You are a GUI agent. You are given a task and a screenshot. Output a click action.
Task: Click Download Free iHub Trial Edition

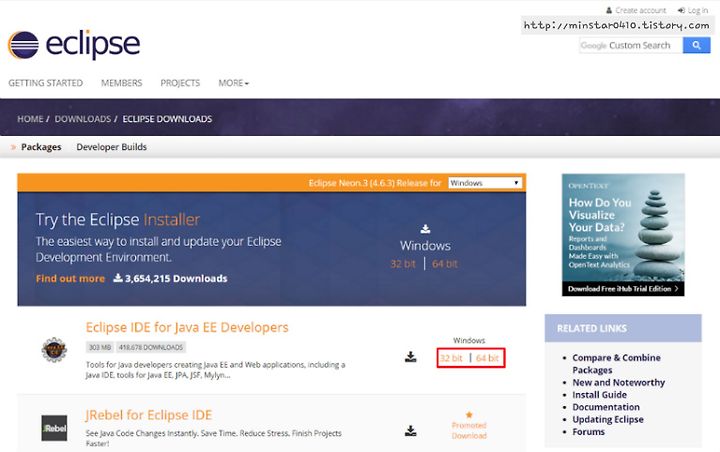[x=623, y=288]
